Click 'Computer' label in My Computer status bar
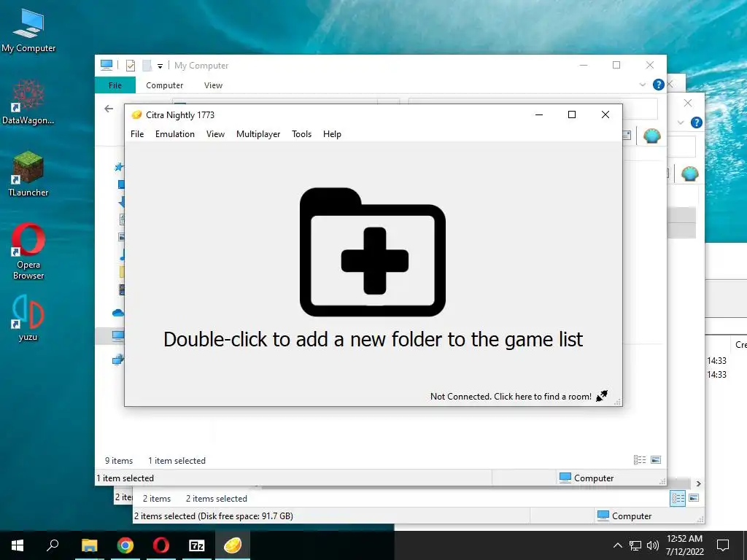Screen dimensions: 747x560 coord(594,478)
